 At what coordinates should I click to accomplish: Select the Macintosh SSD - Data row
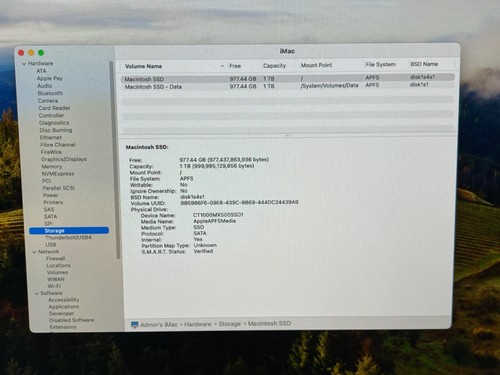(x=288, y=86)
